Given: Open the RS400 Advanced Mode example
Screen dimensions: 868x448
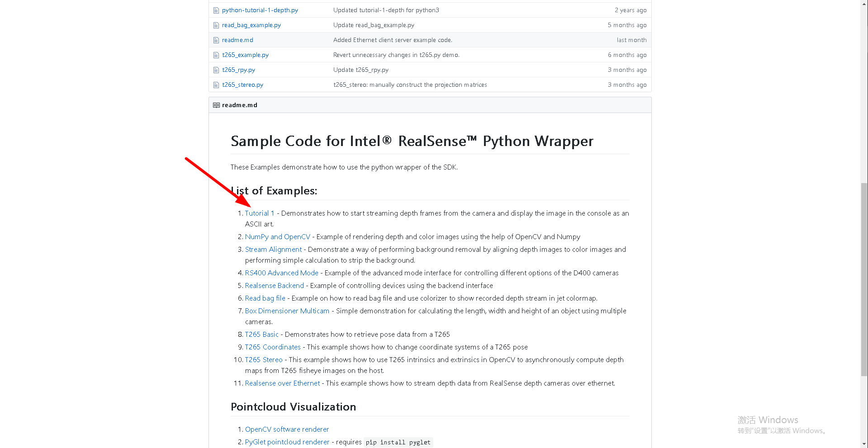Looking at the screenshot, I should [281, 273].
